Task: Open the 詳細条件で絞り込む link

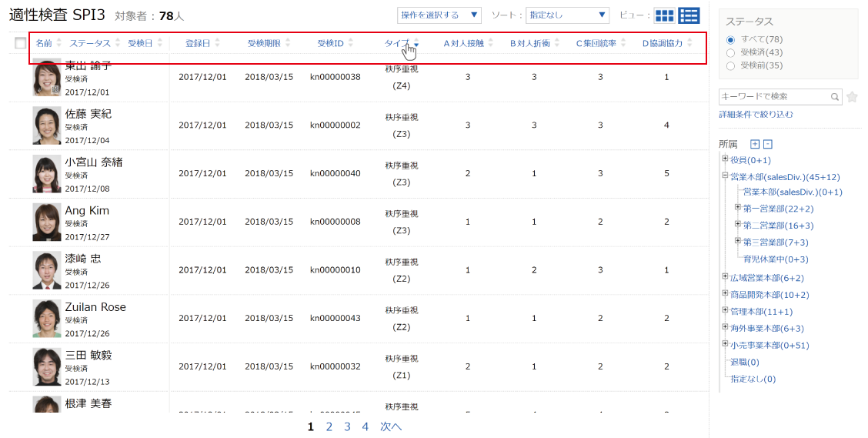Action: [756, 115]
